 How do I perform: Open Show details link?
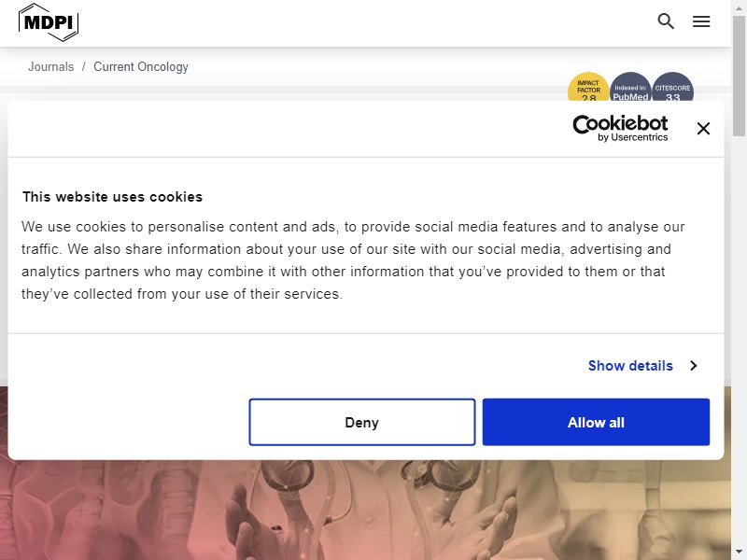(x=630, y=365)
